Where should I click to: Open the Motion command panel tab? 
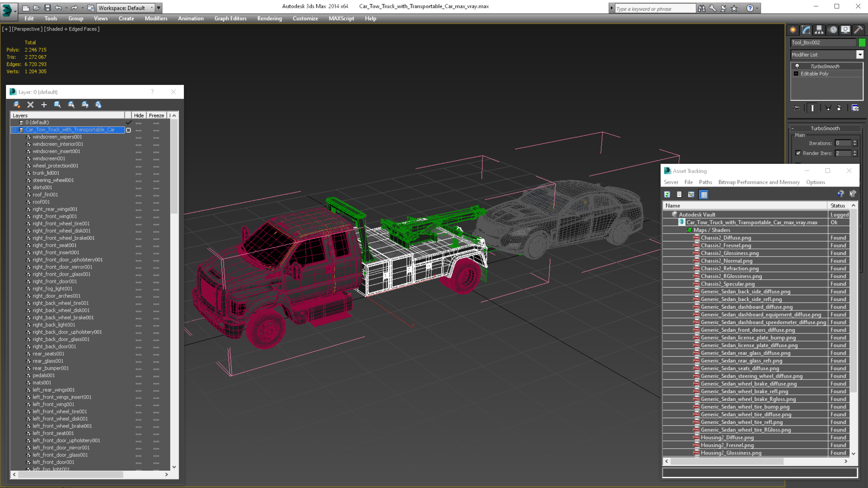833,30
